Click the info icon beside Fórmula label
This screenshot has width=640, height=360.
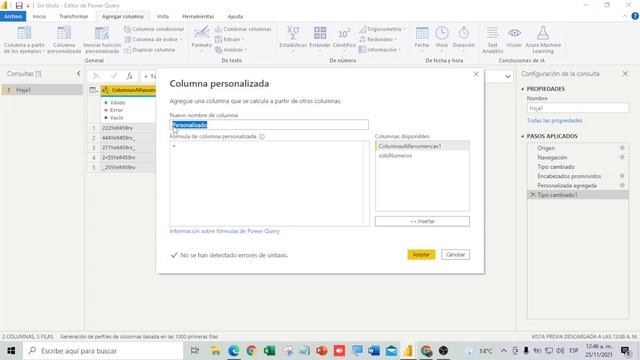coord(262,136)
